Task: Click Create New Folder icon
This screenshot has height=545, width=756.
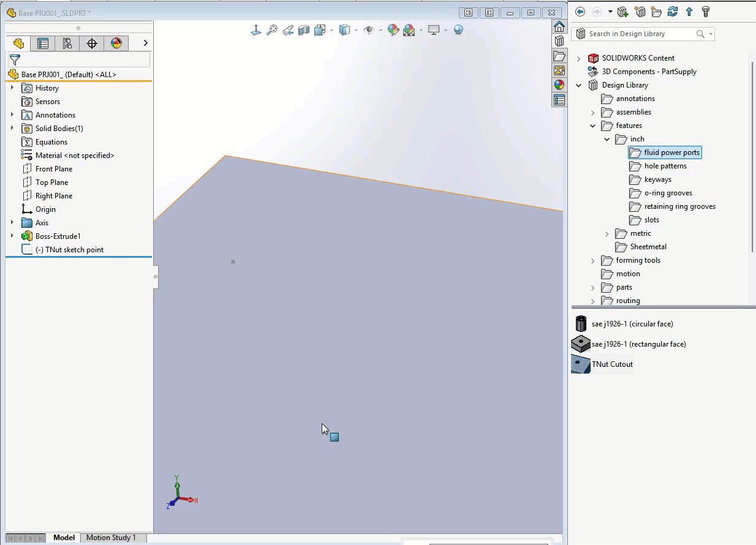Action: (x=656, y=12)
